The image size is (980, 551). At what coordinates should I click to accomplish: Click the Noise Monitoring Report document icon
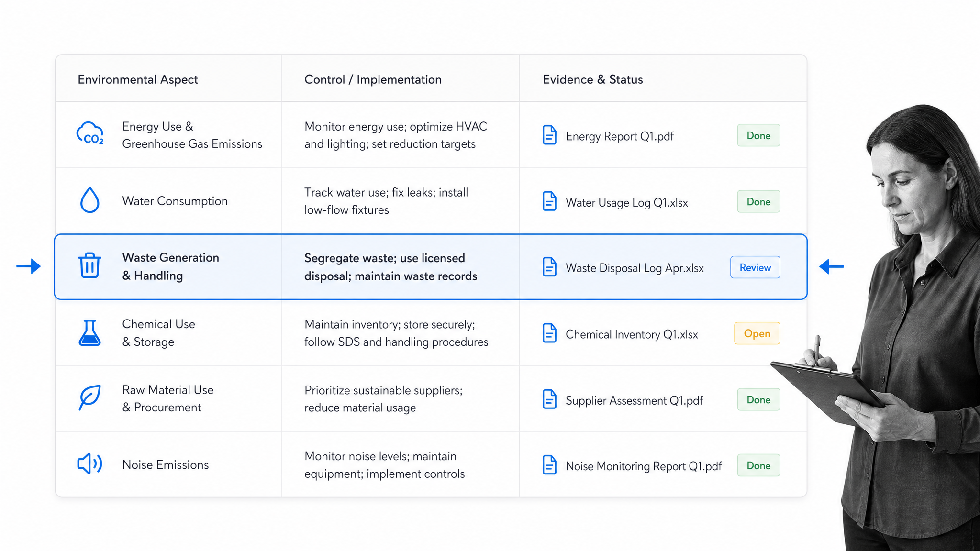(x=549, y=465)
